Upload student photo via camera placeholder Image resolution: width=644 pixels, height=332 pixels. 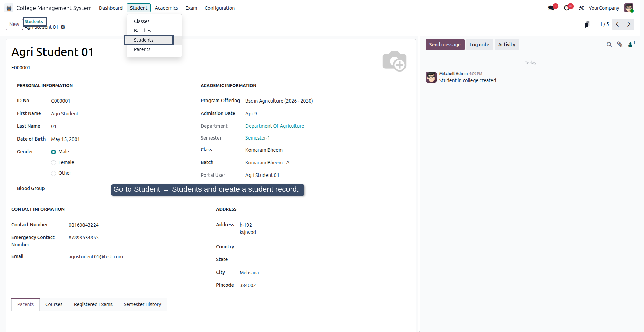[x=394, y=60]
